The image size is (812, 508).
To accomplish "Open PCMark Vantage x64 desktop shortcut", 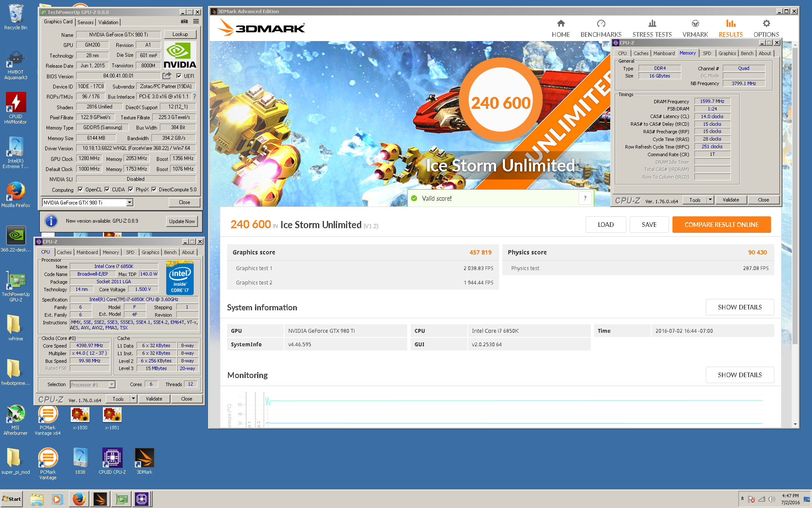I will [x=48, y=420].
